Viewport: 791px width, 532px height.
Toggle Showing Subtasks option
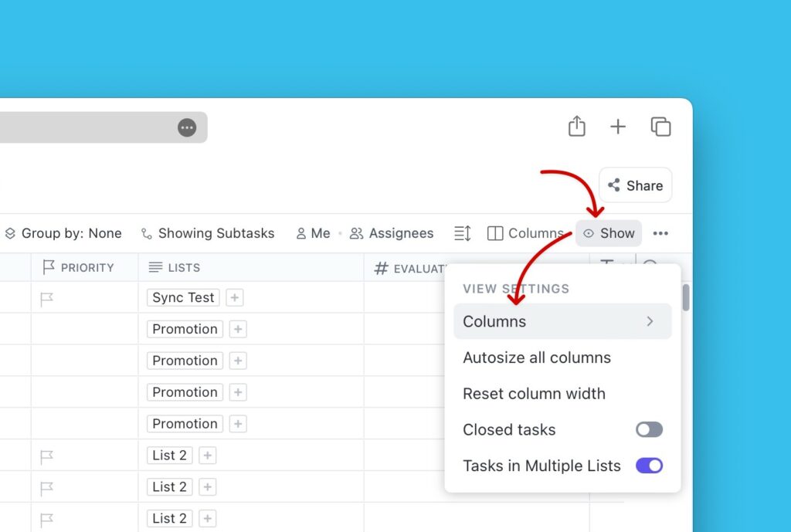pyautogui.click(x=208, y=233)
